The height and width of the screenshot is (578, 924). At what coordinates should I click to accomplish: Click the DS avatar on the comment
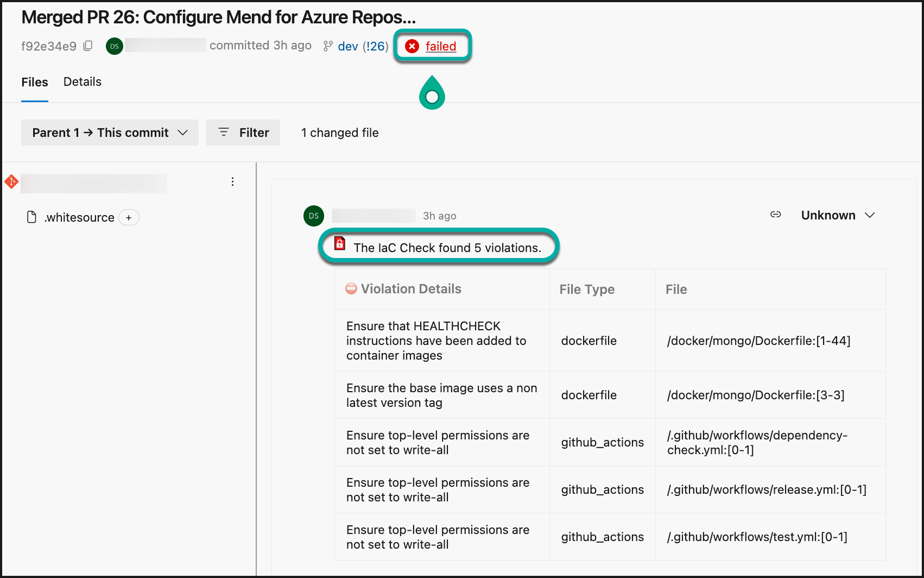(313, 216)
